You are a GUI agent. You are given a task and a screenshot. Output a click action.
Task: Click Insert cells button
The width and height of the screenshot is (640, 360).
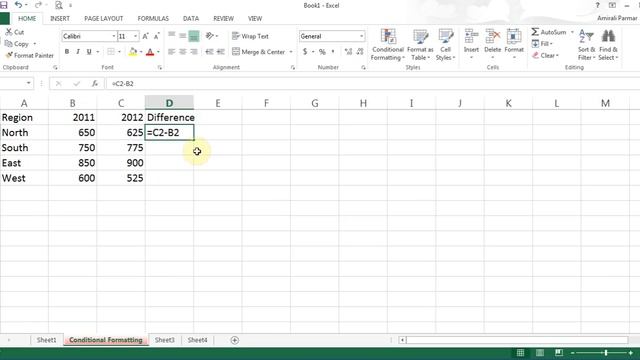[x=471, y=44]
